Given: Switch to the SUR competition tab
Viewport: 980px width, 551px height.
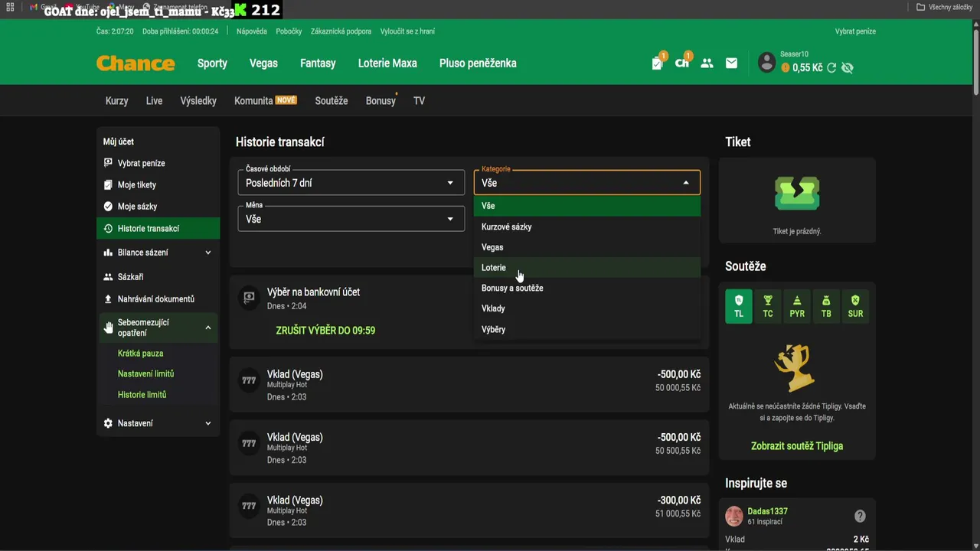Looking at the screenshot, I should pos(855,306).
